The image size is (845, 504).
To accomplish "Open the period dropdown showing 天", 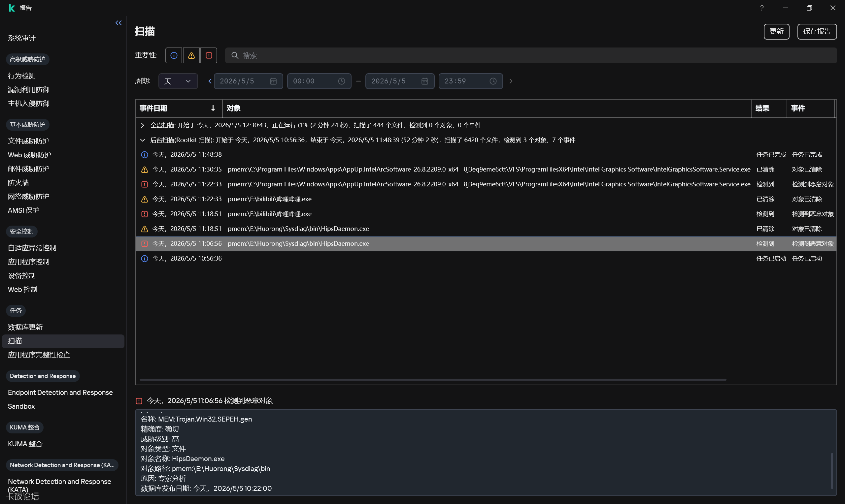I will tap(178, 81).
